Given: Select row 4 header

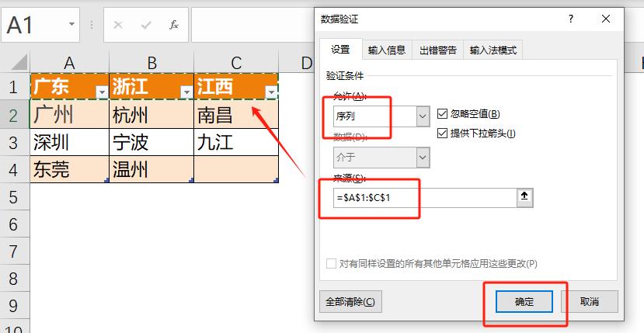Looking at the screenshot, I should point(15,169).
